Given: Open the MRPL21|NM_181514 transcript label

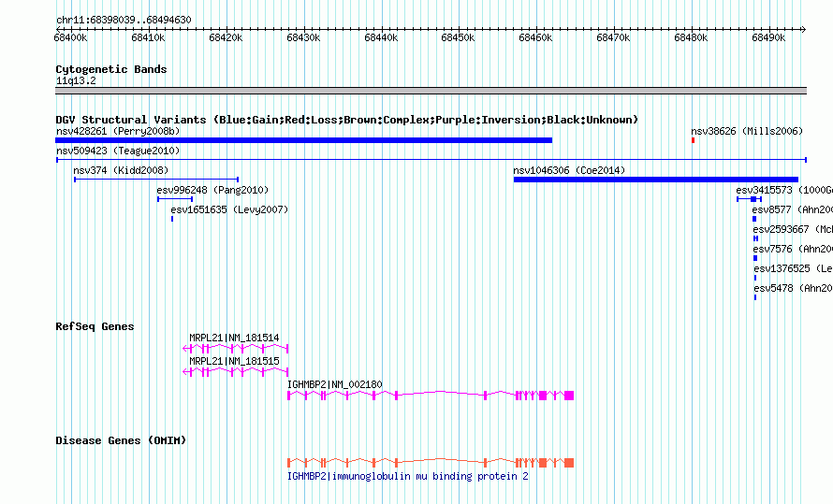Looking at the screenshot, I should [234, 338].
